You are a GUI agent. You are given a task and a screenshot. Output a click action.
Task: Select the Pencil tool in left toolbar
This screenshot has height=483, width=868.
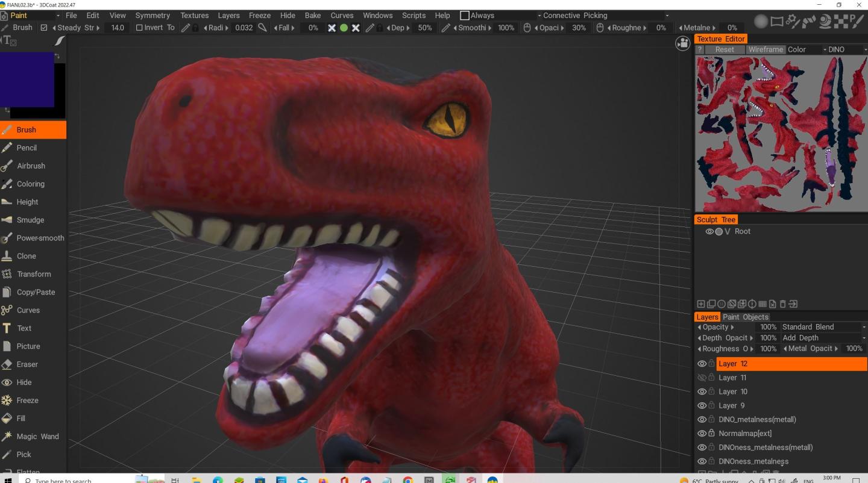click(x=33, y=148)
